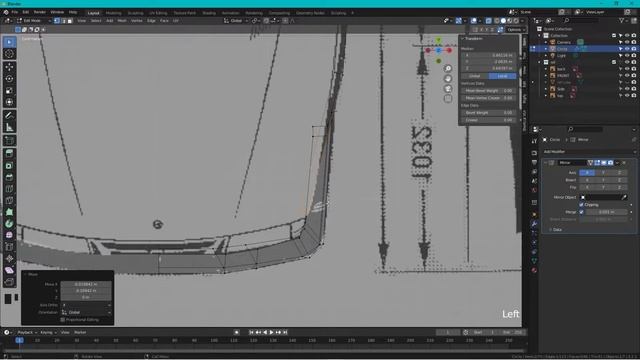Image resolution: width=640 pixels, height=360 pixels.
Task: Toggle Mirror axis Y button
Action: (603, 173)
